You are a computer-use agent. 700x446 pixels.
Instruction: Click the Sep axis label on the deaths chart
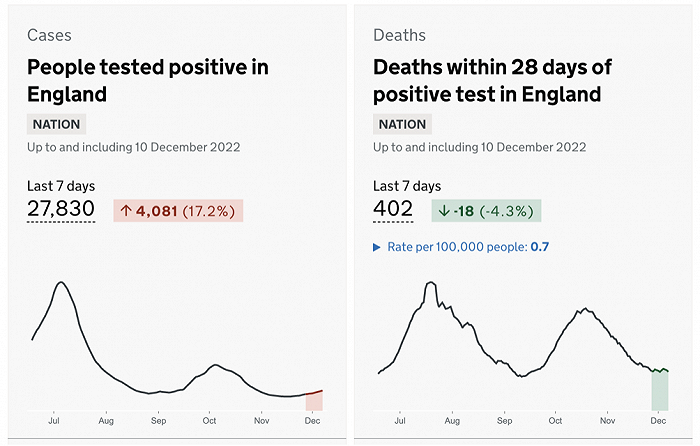pyautogui.click(x=504, y=423)
